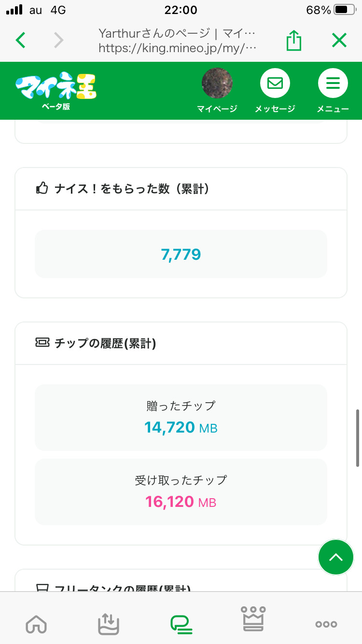Open the data tray tab icon
The height and width of the screenshot is (644, 362).
pos(109,624)
